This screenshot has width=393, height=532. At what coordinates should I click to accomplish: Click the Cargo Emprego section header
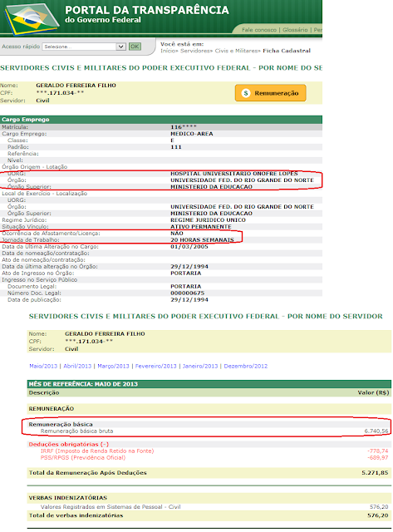161,120
